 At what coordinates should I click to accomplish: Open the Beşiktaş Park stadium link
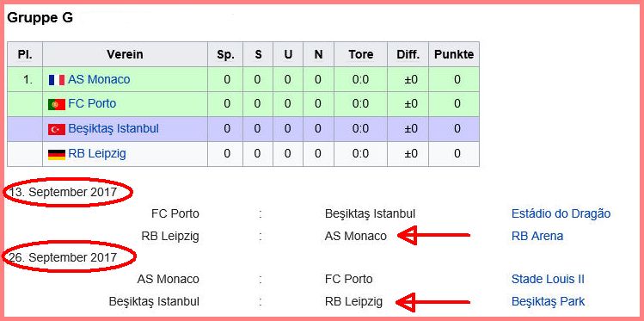coord(548,301)
